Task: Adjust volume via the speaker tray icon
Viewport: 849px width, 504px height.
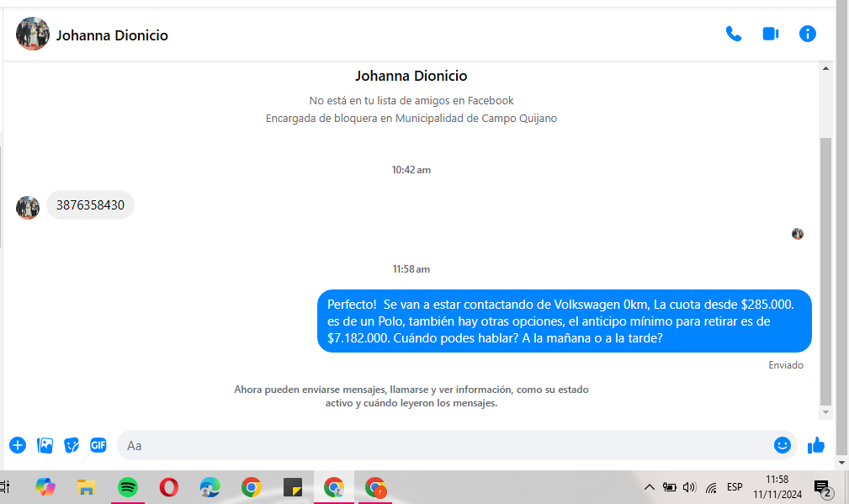Action: pos(690,487)
